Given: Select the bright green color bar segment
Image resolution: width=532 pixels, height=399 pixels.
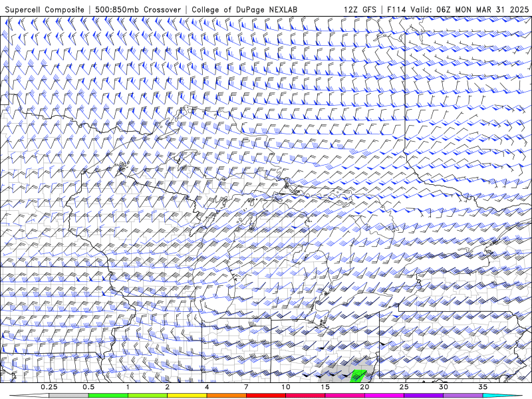Looking at the screenshot, I should 108,396.
